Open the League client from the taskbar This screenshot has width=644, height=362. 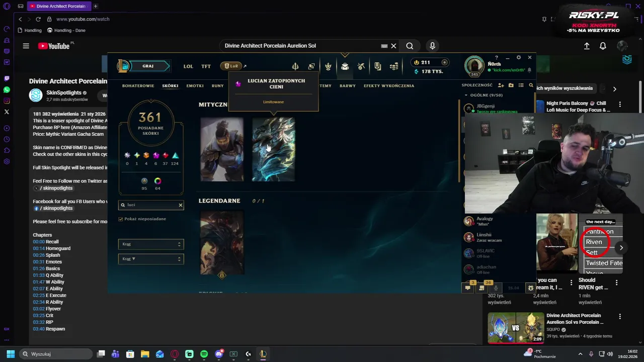coord(263,354)
